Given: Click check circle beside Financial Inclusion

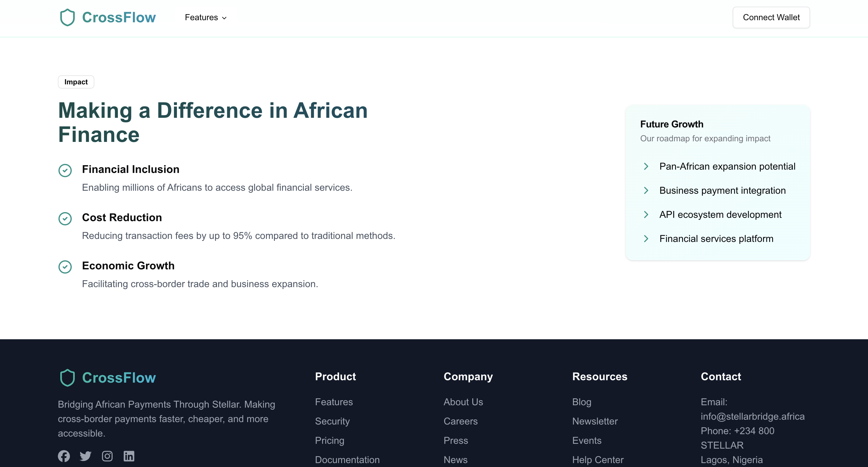Looking at the screenshot, I should point(65,171).
